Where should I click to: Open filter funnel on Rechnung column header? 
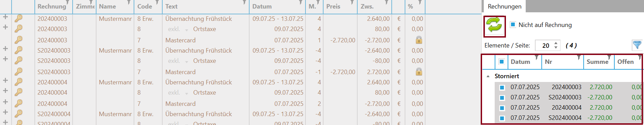[68, 2]
